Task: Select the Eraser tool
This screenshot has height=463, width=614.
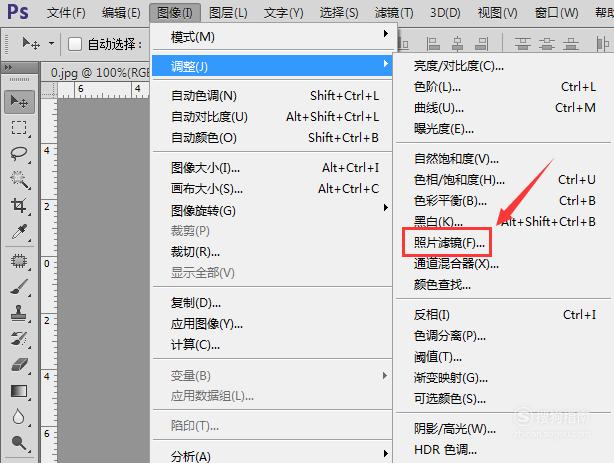Action: (x=19, y=365)
